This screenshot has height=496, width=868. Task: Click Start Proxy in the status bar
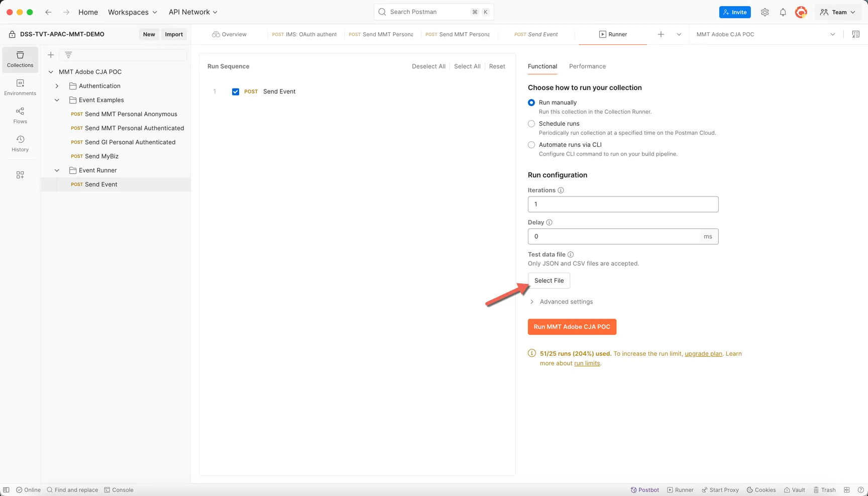click(720, 490)
